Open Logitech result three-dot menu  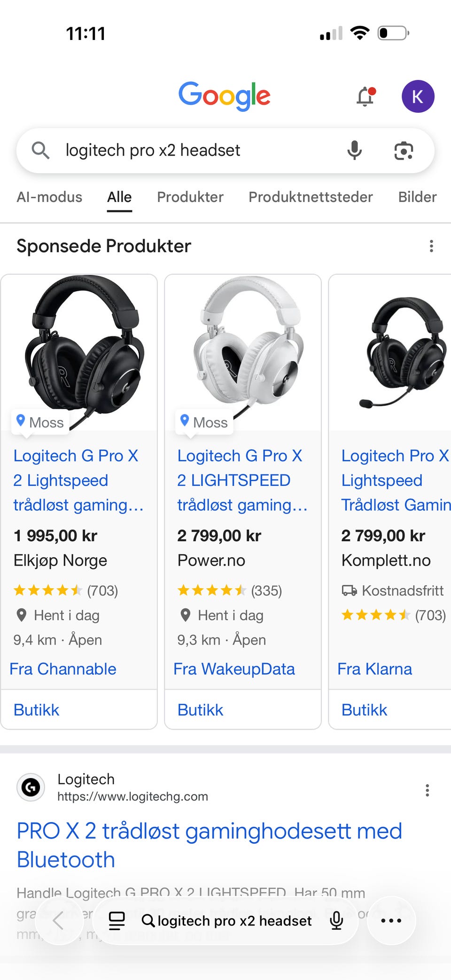(x=427, y=790)
